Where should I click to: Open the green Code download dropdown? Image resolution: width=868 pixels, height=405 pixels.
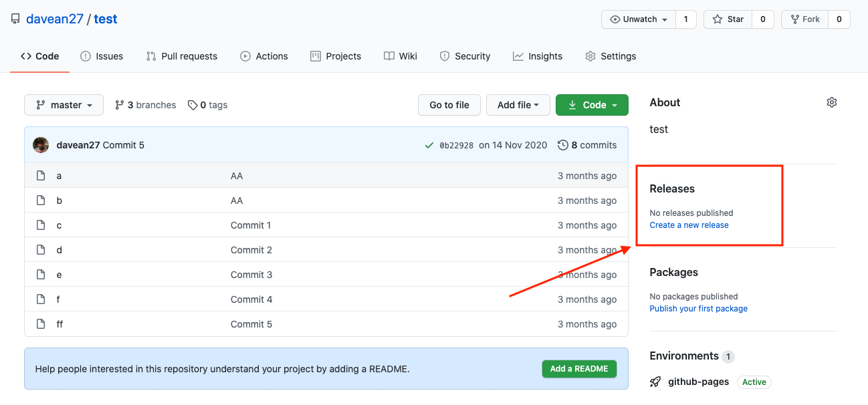click(x=592, y=105)
